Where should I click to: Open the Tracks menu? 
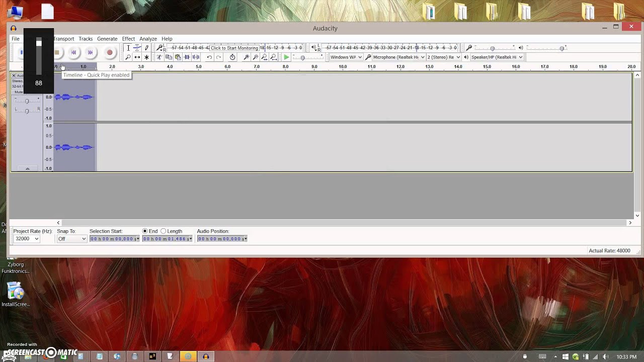[86, 39]
